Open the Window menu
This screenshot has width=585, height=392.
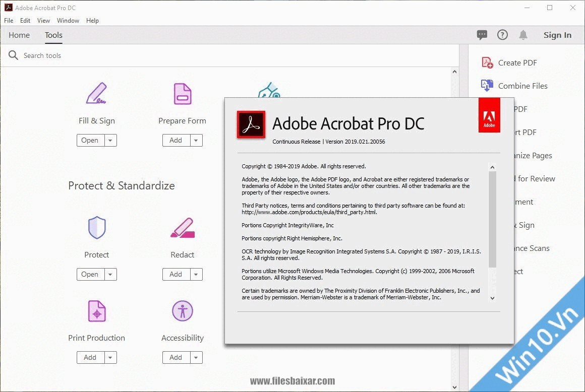tap(68, 21)
